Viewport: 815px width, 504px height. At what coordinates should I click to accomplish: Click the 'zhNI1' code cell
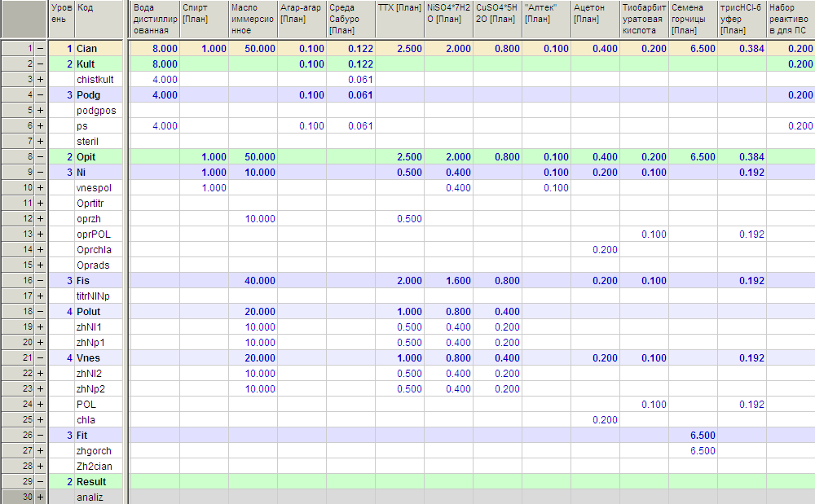click(99, 327)
